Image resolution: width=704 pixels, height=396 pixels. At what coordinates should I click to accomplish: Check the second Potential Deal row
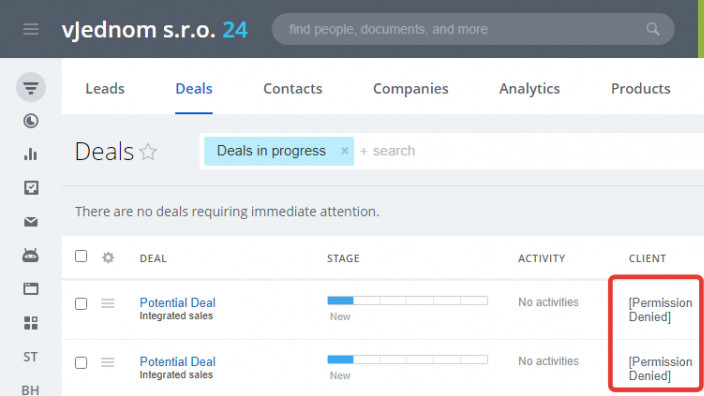[x=81, y=363]
